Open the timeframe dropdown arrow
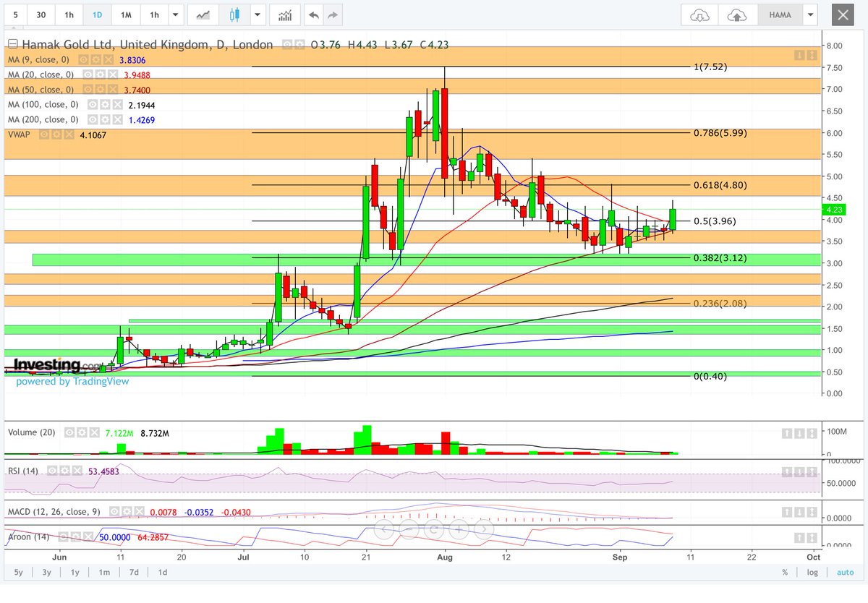Screen dimensions: 868x603 pos(175,14)
